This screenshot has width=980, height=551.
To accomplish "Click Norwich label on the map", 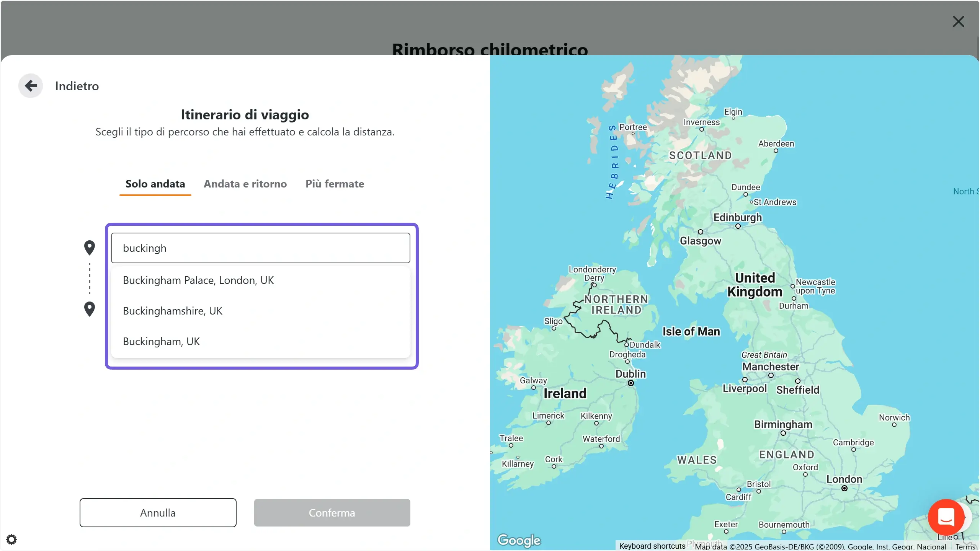I will click(x=894, y=417).
